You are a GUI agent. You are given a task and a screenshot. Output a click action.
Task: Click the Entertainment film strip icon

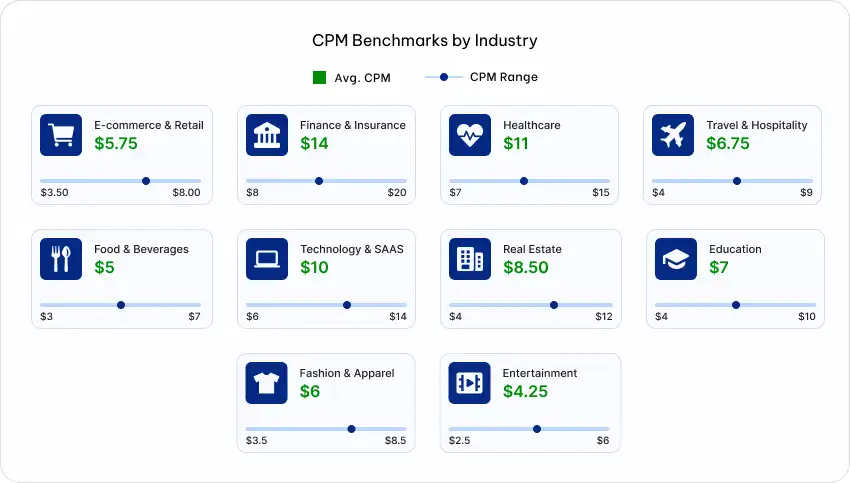pyautogui.click(x=469, y=383)
